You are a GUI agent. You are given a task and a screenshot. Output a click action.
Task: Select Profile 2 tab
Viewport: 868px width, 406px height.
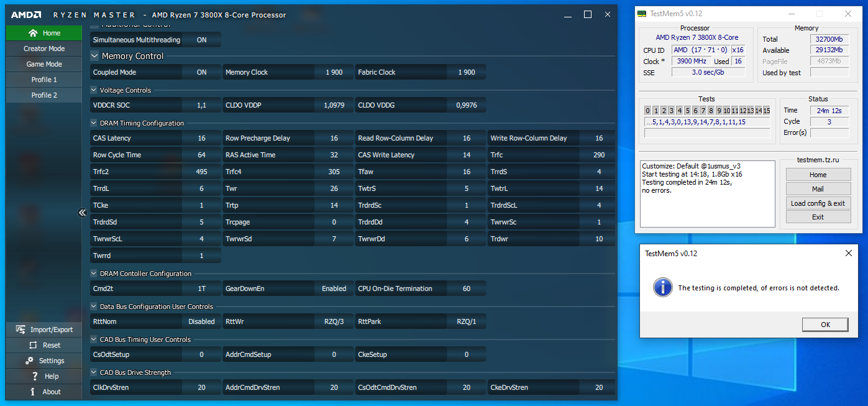(44, 95)
